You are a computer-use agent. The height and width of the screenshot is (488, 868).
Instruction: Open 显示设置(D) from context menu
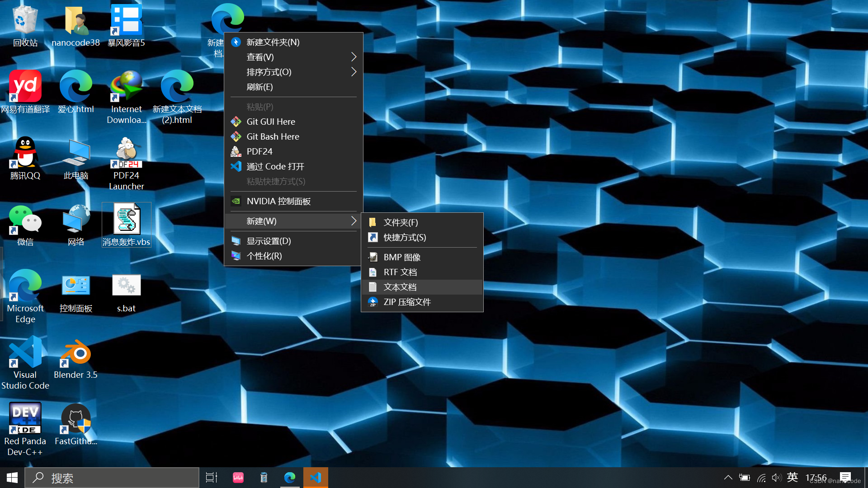[x=294, y=241]
